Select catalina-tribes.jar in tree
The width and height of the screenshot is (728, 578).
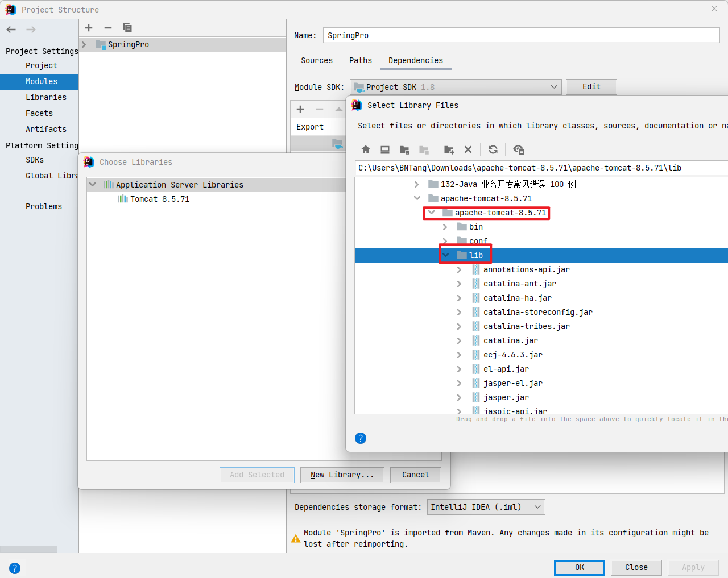tap(526, 326)
